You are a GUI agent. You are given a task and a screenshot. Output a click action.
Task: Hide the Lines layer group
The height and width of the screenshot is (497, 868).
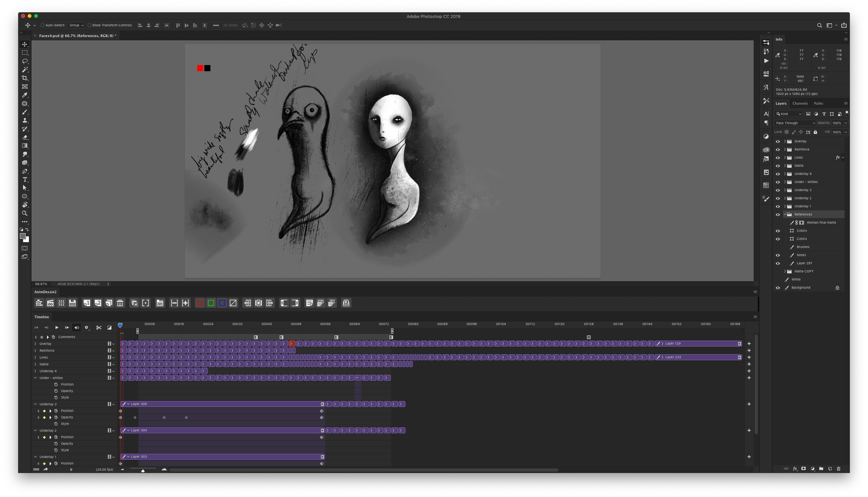click(778, 158)
